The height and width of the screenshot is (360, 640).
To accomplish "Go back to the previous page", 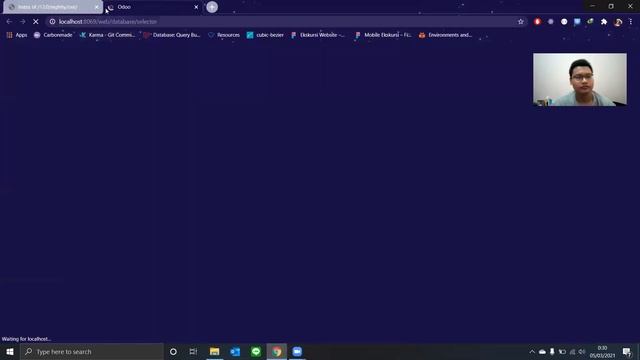I will pyautogui.click(x=9, y=22).
